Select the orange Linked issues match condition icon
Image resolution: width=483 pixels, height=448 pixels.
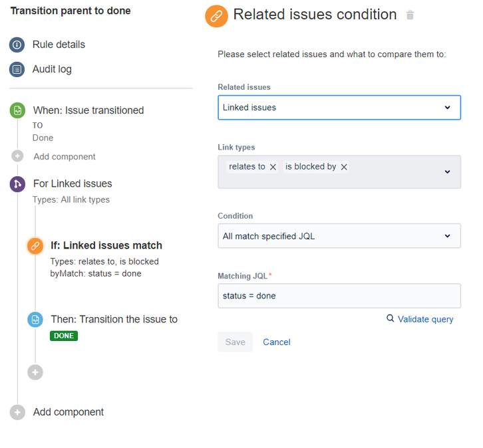pos(35,246)
